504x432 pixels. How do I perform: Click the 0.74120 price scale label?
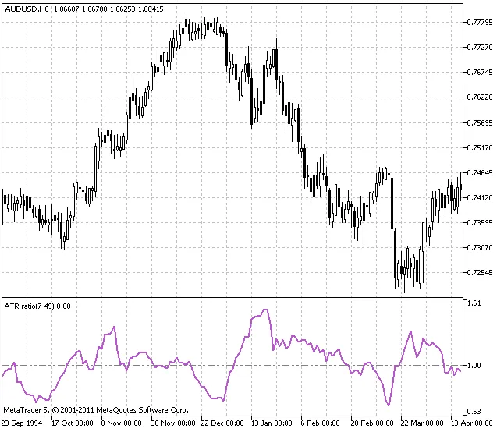tap(480, 197)
